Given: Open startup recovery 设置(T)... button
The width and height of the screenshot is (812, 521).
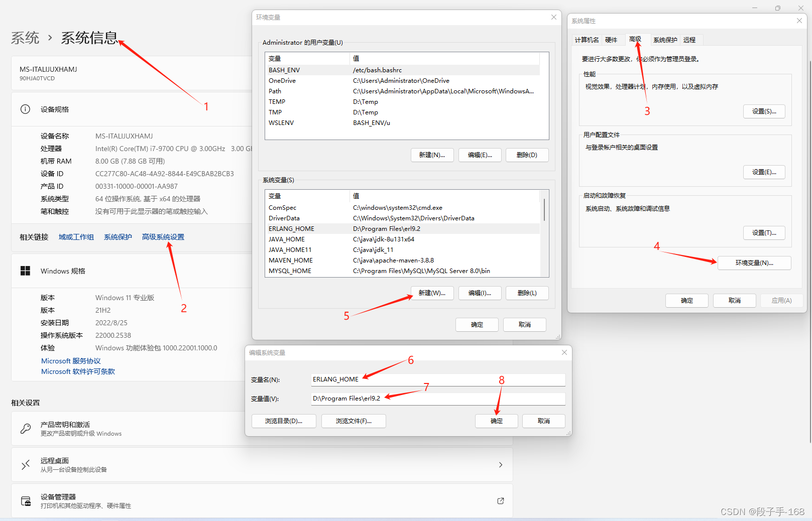Looking at the screenshot, I should pos(764,233).
